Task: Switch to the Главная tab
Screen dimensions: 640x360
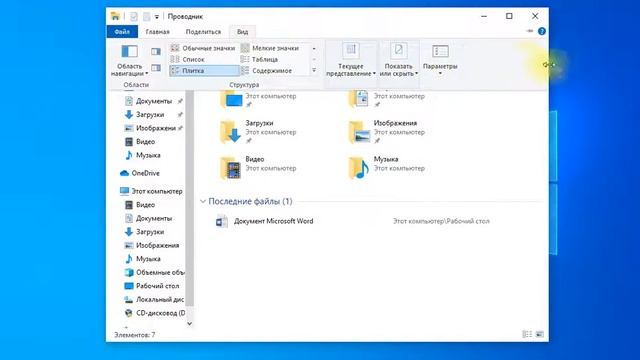Action: coord(158,31)
